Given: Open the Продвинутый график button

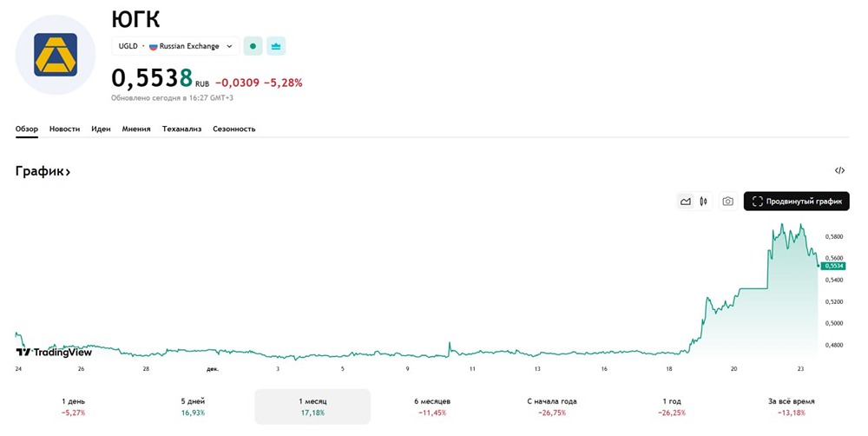Looking at the screenshot, I should [x=796, y=201].
